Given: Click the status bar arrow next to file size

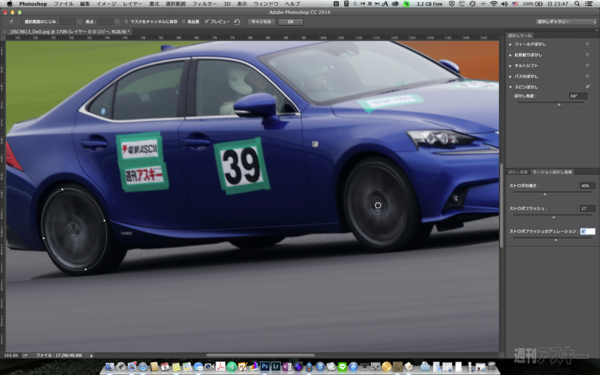Looking at the screenshot, I should click(91, 355).
